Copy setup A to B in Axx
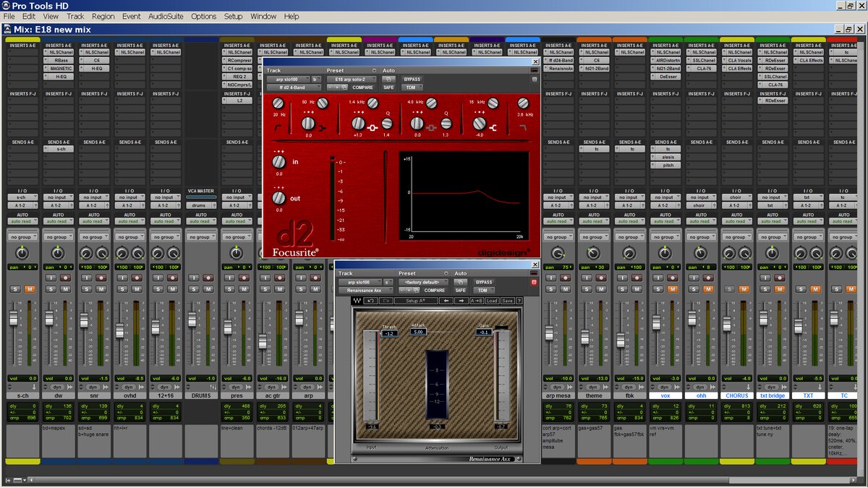Viewport: 868px width, 488px height. click(477, 301)
